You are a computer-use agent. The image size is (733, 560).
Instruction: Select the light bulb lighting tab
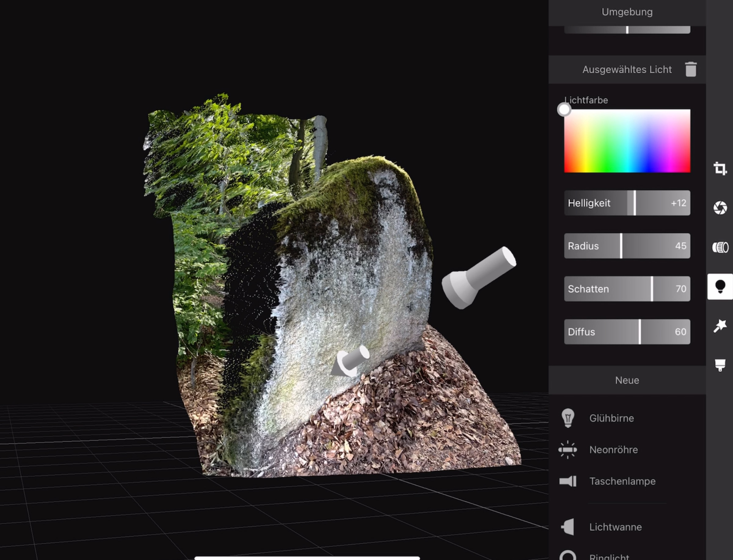(720, 287)
